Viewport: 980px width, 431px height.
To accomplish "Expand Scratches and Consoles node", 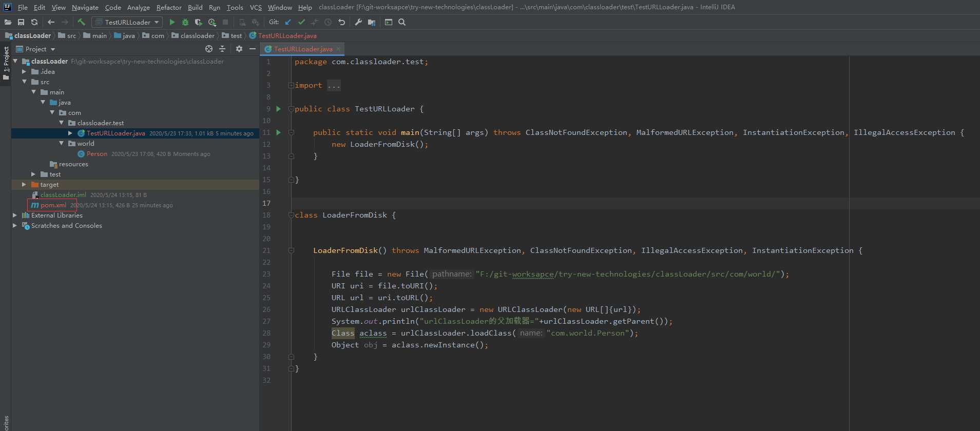I will 15,225.
